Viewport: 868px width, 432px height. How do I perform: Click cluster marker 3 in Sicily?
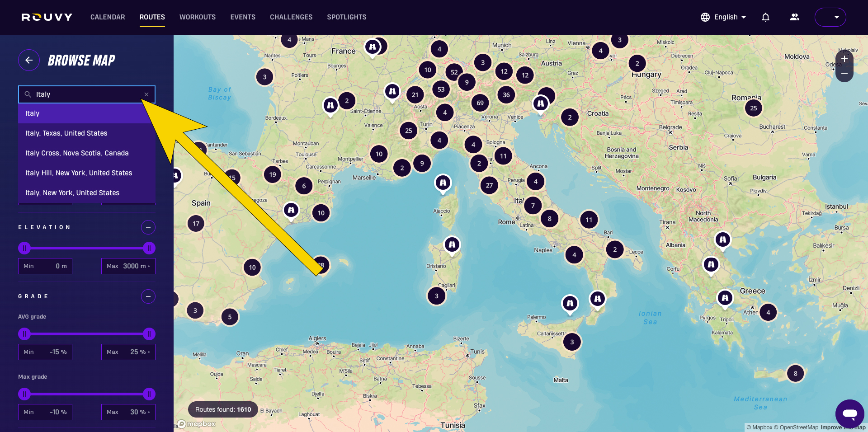(x=572, y=342)
